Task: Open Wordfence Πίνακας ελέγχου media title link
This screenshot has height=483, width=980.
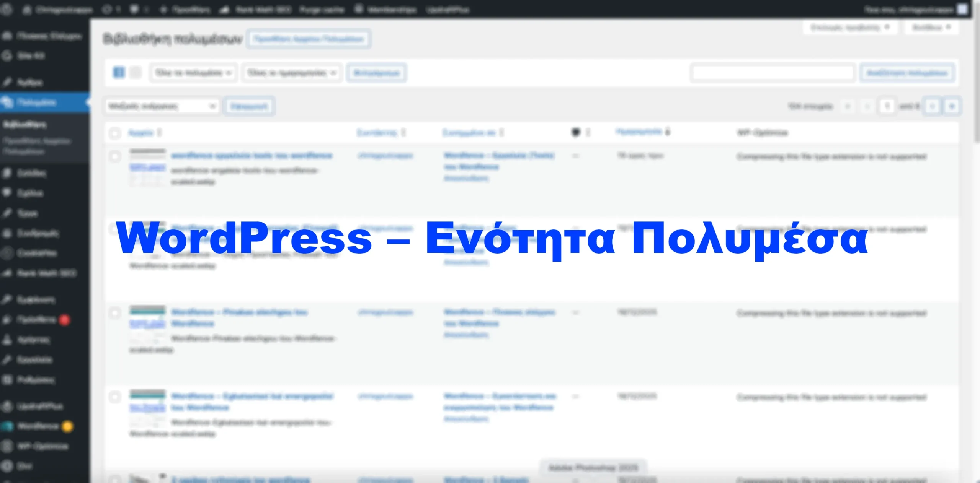Action: click(x=240, y=318)
